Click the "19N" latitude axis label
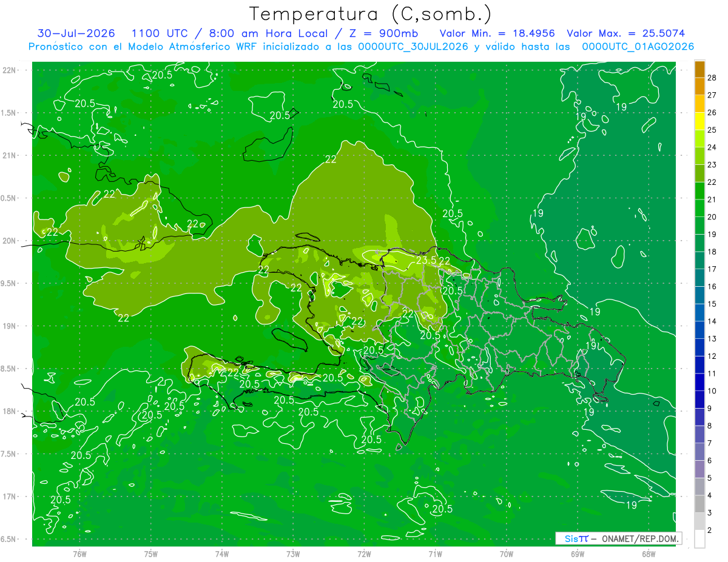Viewport: 728px width, 562px height. click(9, 326)
